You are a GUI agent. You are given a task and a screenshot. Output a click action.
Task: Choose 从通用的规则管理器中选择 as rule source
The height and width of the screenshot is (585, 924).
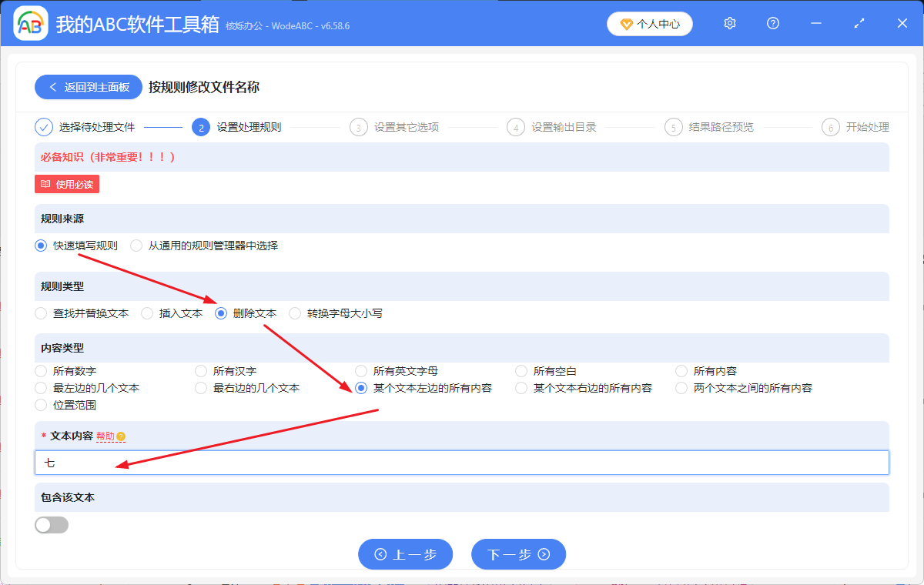[x=136, y=246]
